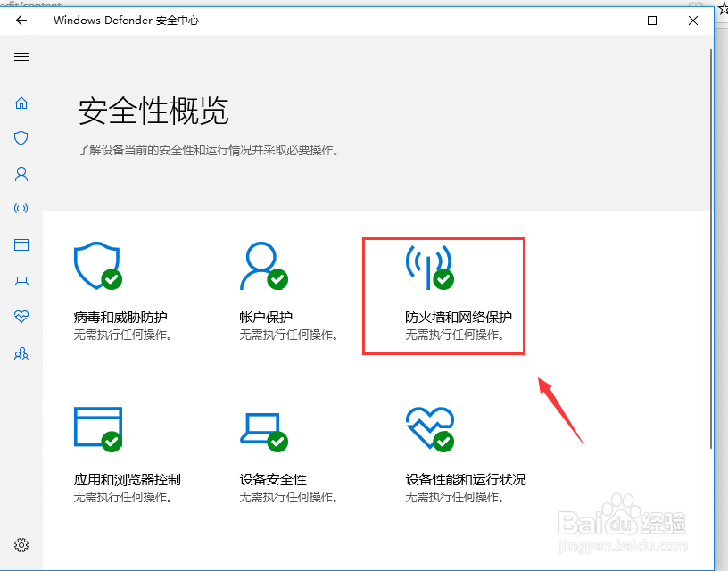
Task: Open the 病毒和威胁防护 label link
Action: [x=120, y=317]
